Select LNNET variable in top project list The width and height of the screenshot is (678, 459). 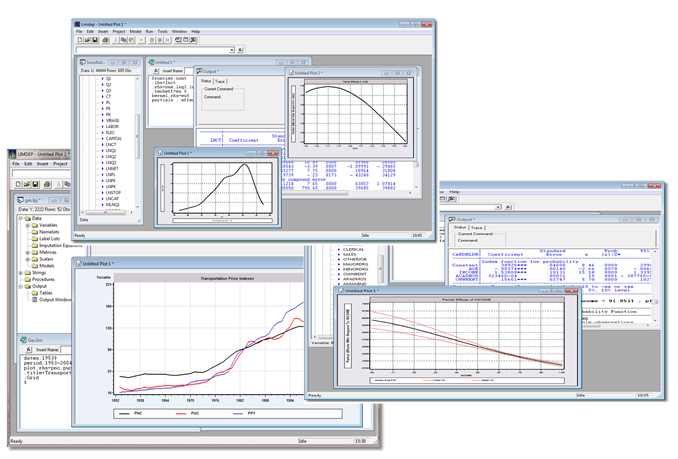[112, 169]
